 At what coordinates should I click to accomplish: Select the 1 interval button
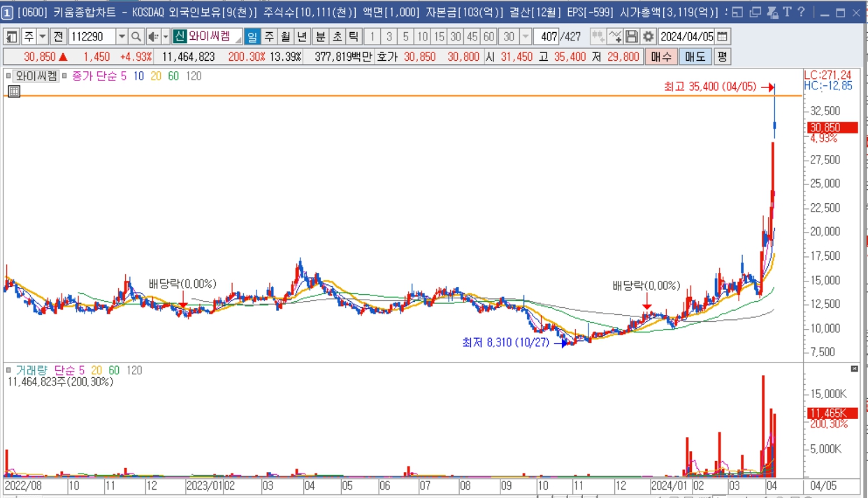click(372, 37)
